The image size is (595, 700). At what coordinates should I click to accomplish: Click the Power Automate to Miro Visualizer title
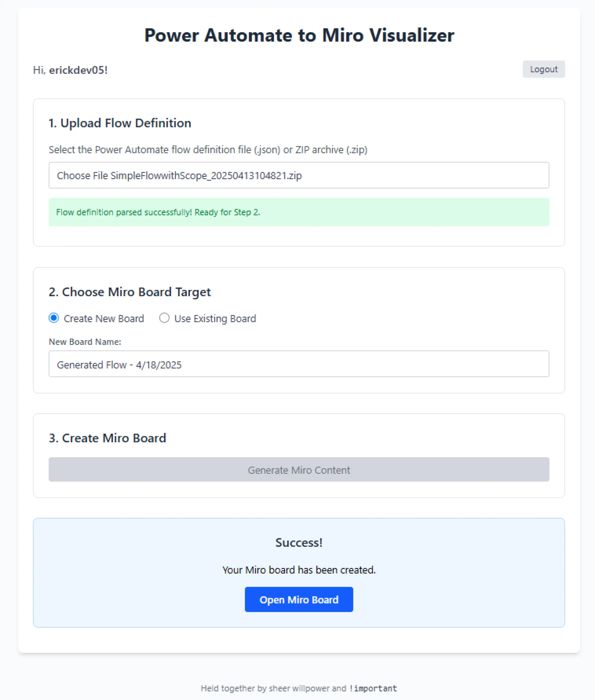(299, 35)
